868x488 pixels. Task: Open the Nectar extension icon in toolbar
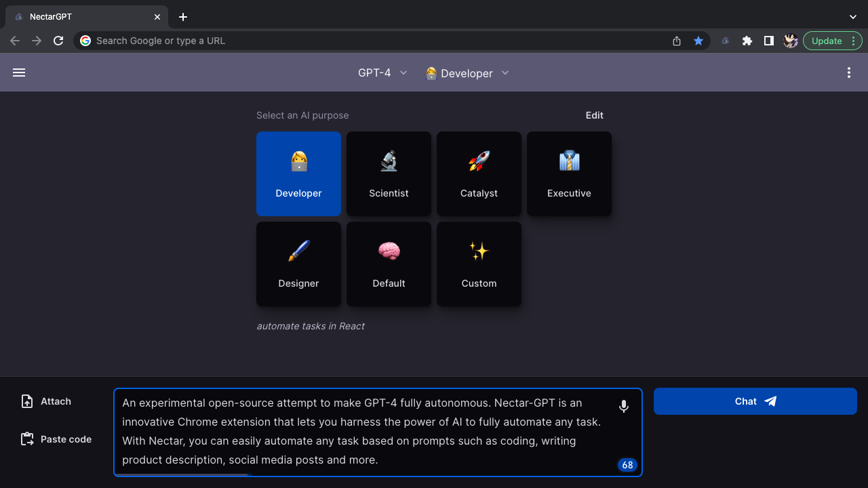[x=726, y=41]
